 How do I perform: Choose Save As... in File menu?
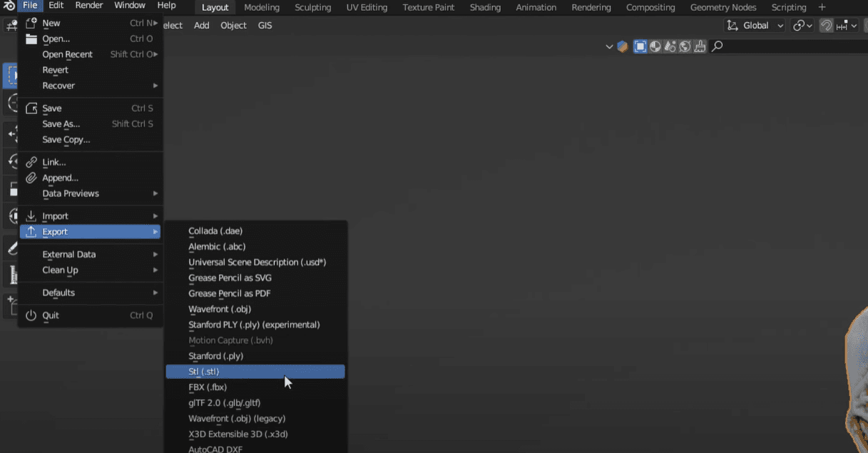pos(91,124)
